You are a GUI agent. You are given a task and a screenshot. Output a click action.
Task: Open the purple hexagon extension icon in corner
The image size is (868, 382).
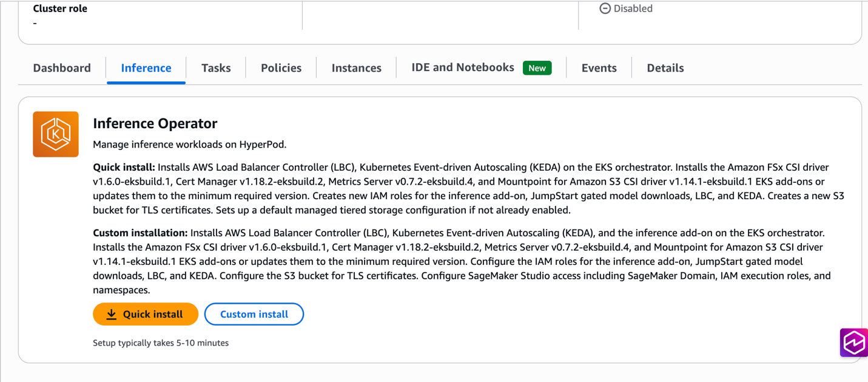854,342
